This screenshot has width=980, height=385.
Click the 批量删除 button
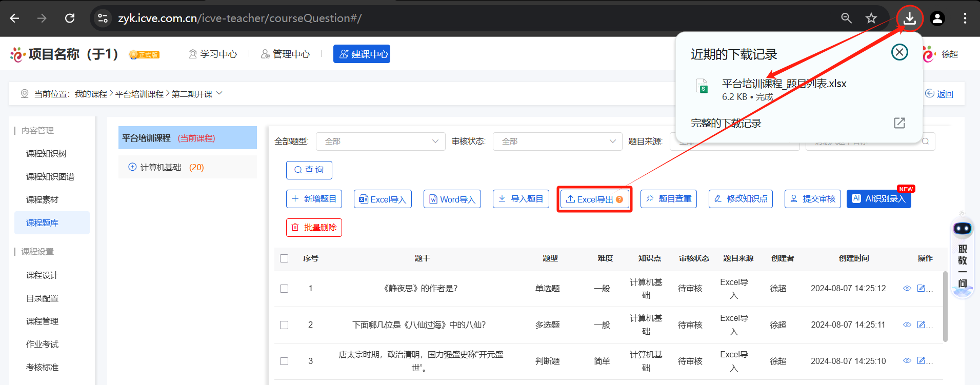pos(314,227)
